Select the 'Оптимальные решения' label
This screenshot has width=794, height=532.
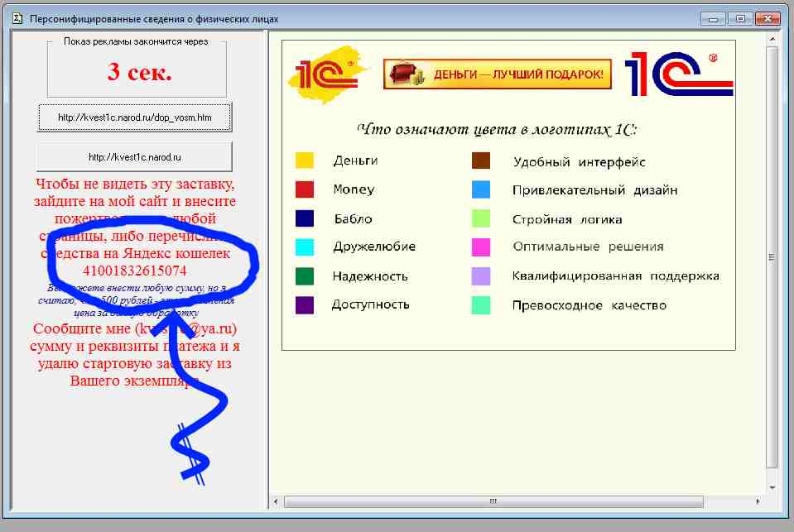(588, 247)
